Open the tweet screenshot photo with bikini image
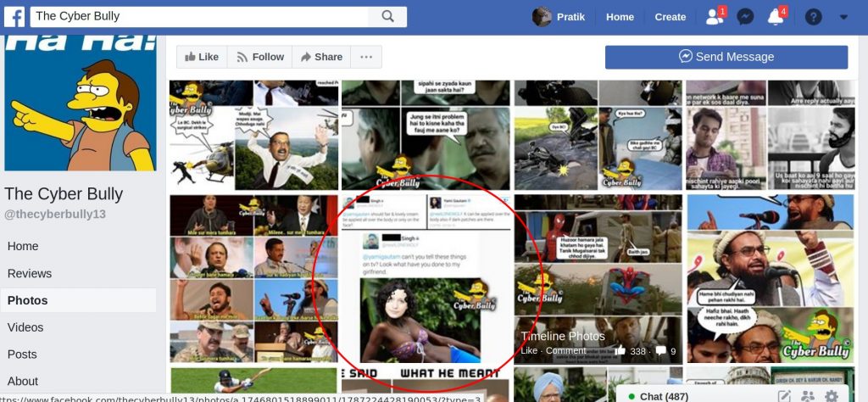The height and width of the screenshot is (402, 868). [426, 278]
